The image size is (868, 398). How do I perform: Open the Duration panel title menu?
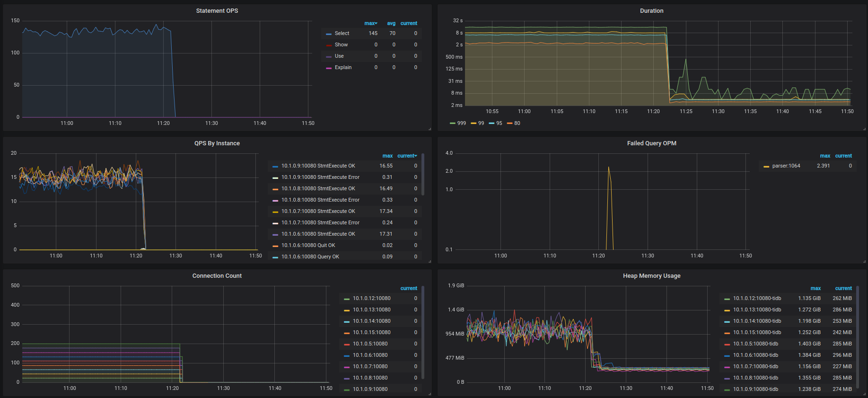(x=651, y=11)
